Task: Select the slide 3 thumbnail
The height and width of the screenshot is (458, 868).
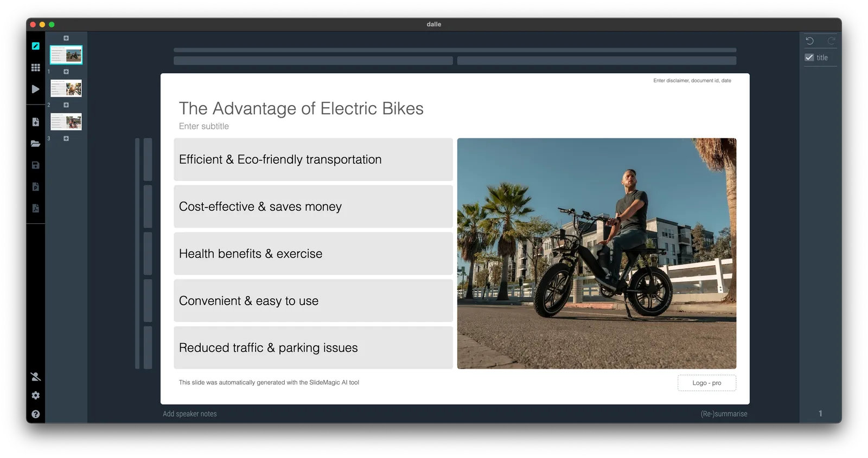Action: pos(66,122)
